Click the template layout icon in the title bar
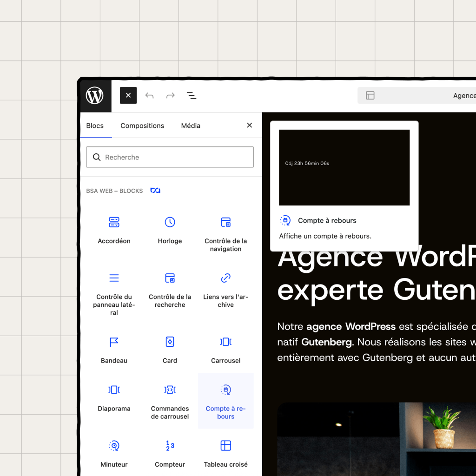Image resolution: width=476 pixels, height=476 pixels. tap(370, 95)
